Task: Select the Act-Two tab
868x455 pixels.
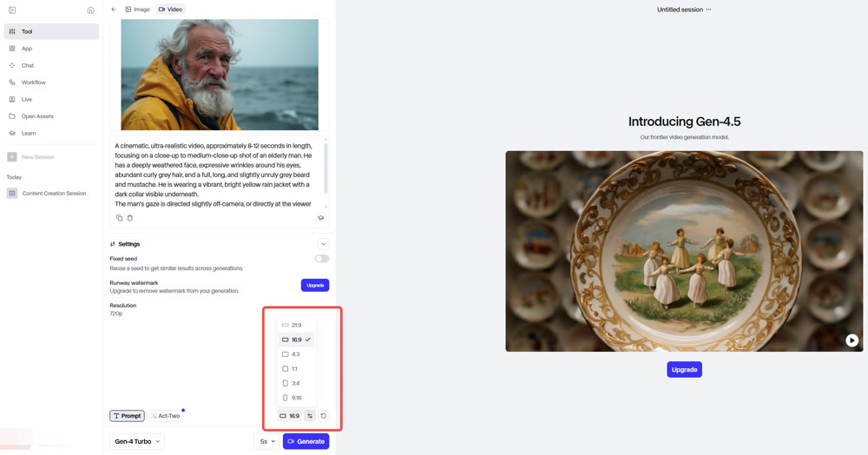Action: (x=166, y=416)
